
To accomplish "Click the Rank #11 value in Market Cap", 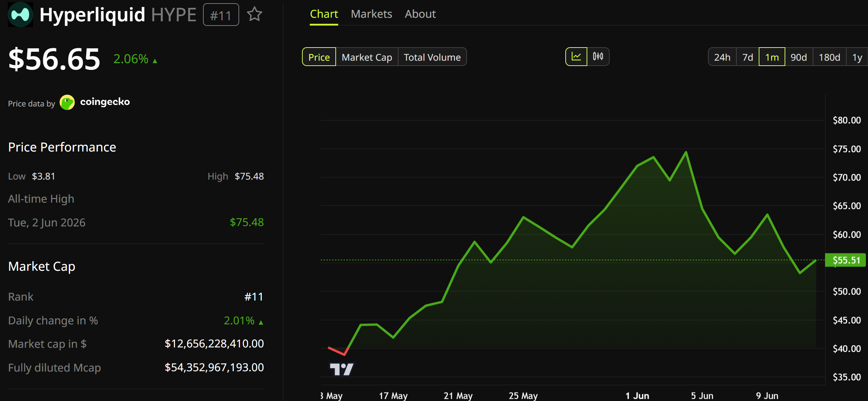I will pos(254,297).
